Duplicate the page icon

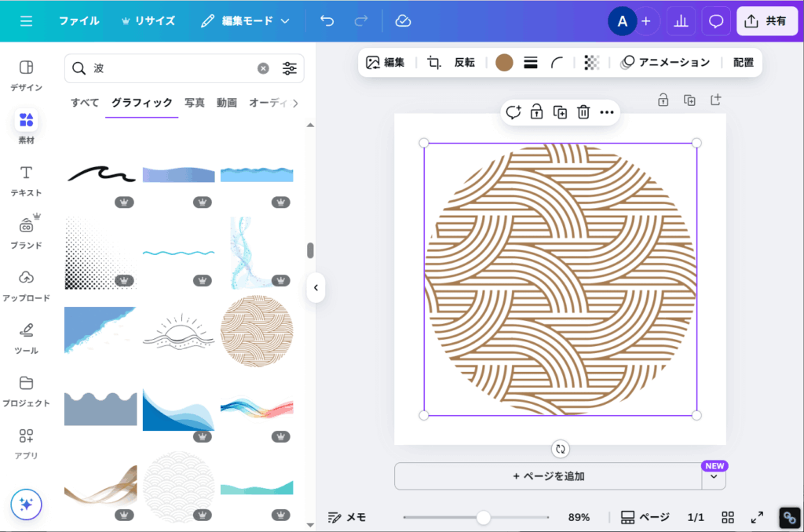click(x=689, y=100)
